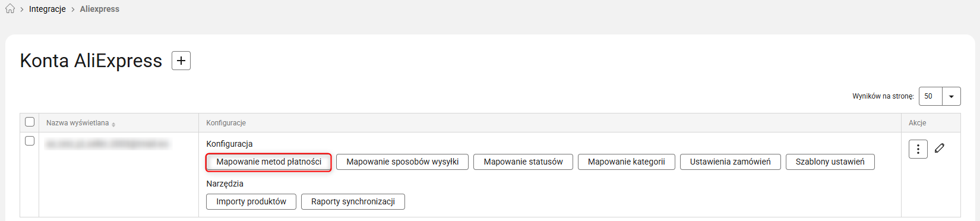This screenshot has height=221, width=980.
Task: Open Importy produktów tool
Action: pos(251,201)
